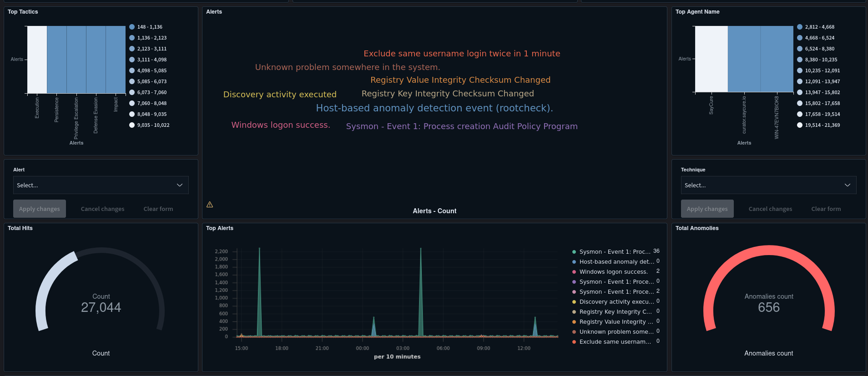Click 'Host-based anomaly detection event (rootcheck).' tag

(434, 108)
